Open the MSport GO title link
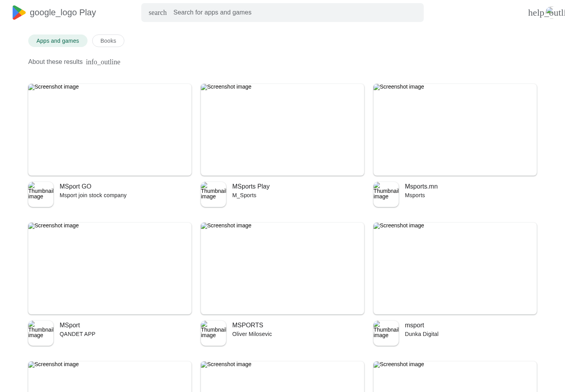The height and width of the screenshot is (392, 565). coord(75,187)
